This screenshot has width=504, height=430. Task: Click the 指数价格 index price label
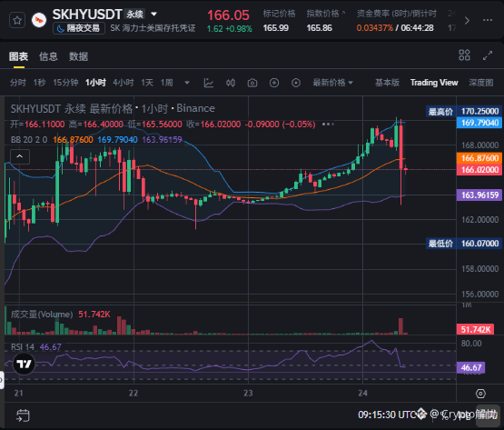[322, 14]
